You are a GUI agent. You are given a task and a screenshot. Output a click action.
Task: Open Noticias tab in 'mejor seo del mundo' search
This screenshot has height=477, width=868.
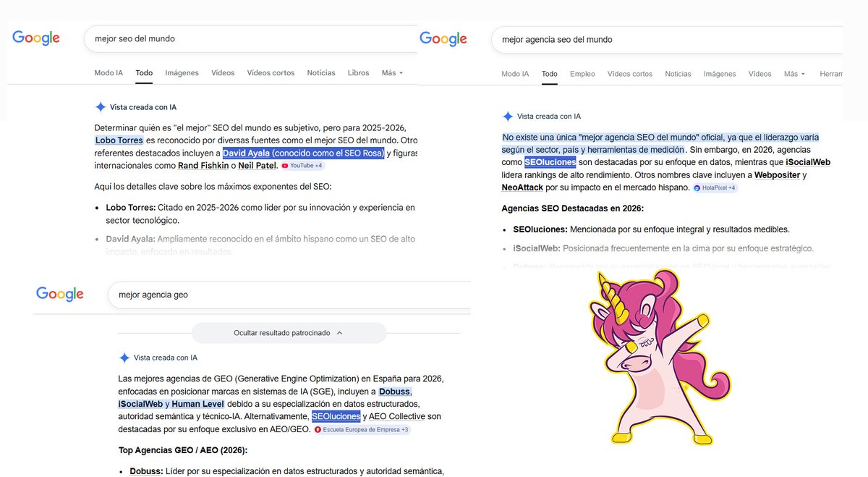321,73
